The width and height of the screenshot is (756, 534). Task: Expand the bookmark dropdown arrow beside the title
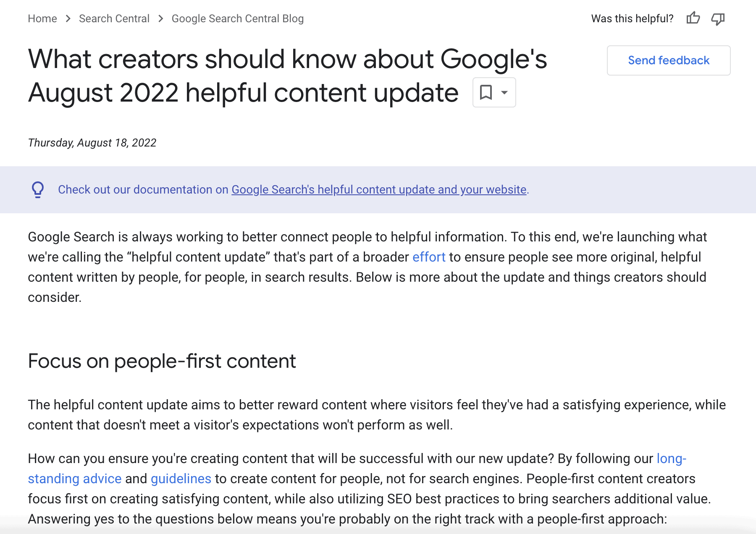[x=504, y=92]
